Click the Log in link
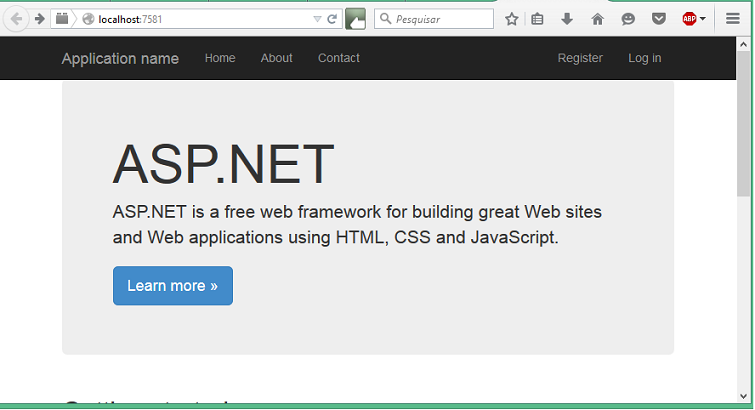The image size is (755, 410). 645,58
